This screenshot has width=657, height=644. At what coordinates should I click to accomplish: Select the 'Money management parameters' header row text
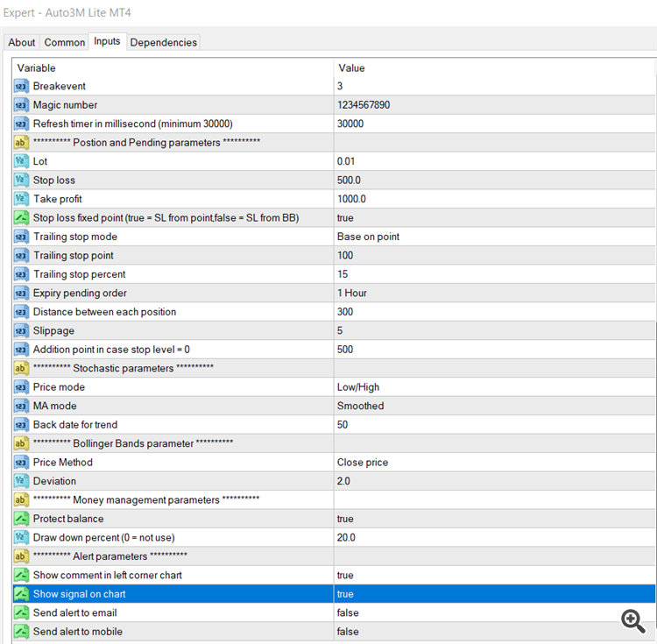coord(146,499)
